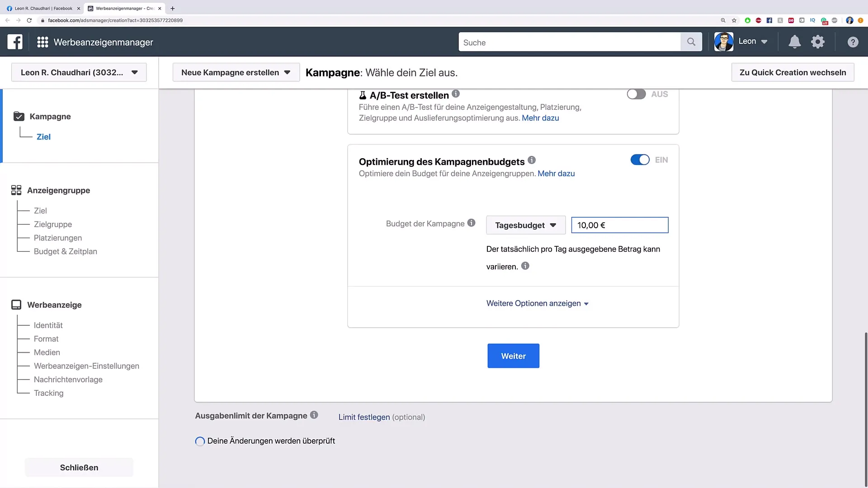Open 'Mehr dazu' link under A/B-Test
This screenshot has height=488, width=868.
click(x=540, y=118)
